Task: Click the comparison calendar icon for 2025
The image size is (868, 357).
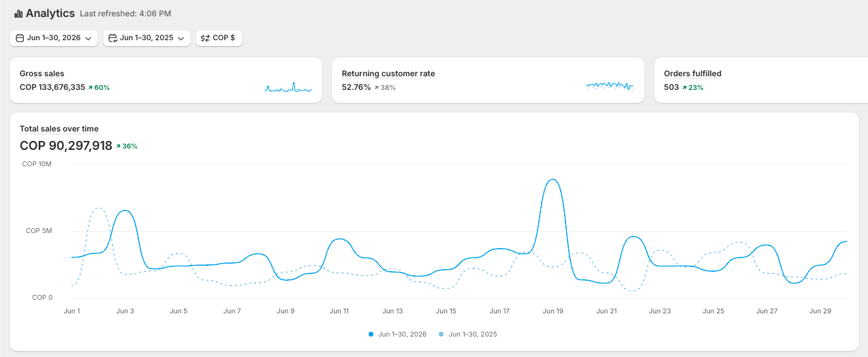Action: 113,38
